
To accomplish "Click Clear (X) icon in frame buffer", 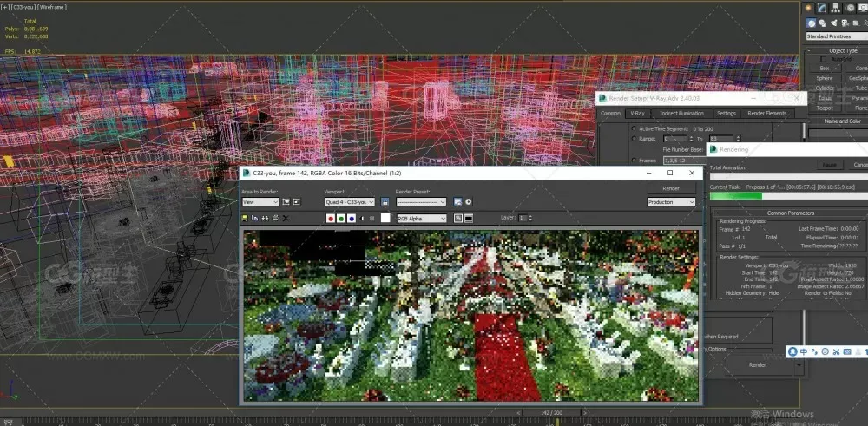I will coord(286,218).
